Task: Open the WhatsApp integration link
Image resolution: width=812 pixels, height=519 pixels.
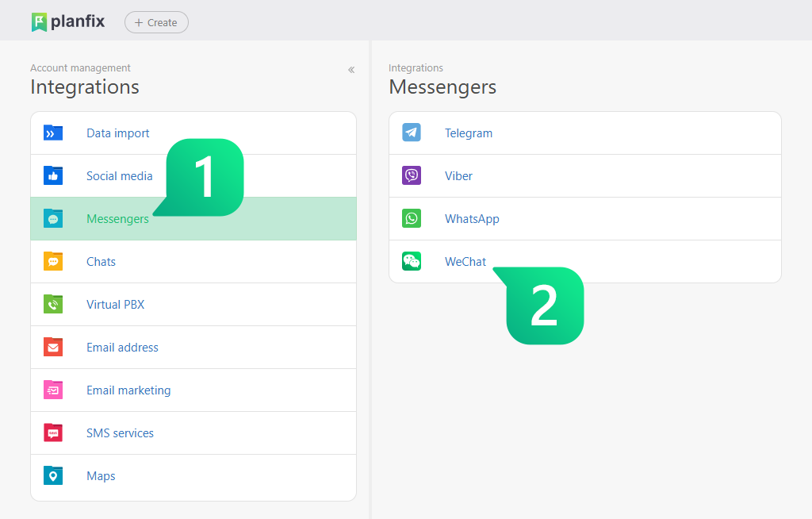Action: (x=473, y=219)
